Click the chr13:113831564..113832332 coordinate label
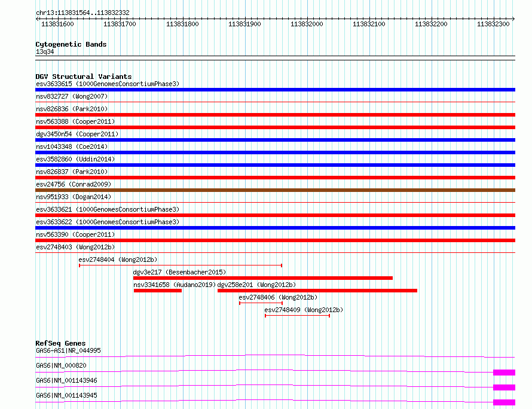 [x=82, y=13]
